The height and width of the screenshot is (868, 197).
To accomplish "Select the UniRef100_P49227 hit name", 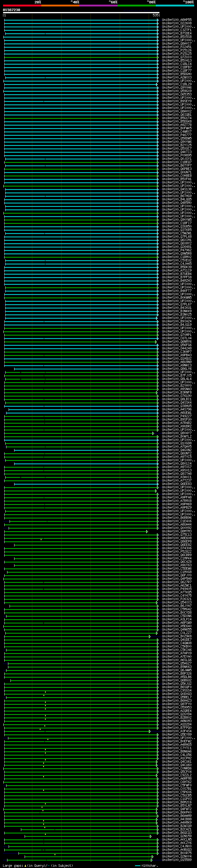I will (177, 416).
